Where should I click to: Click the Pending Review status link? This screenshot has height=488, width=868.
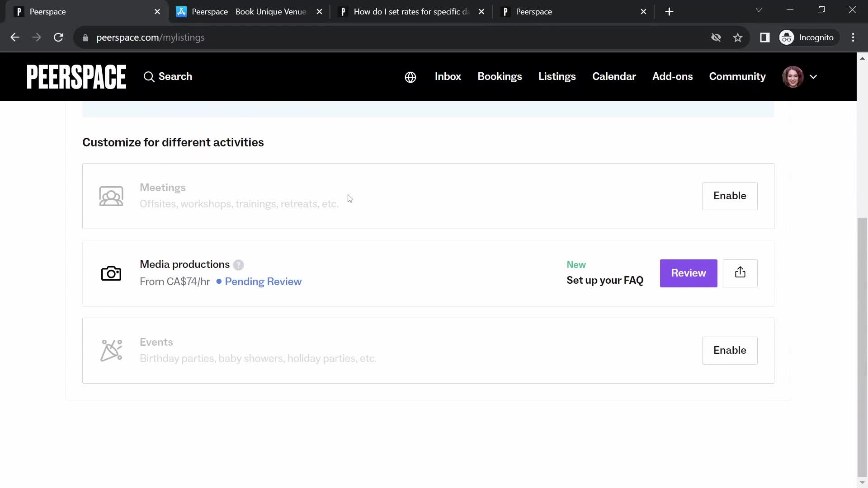(x=263, y=282)
